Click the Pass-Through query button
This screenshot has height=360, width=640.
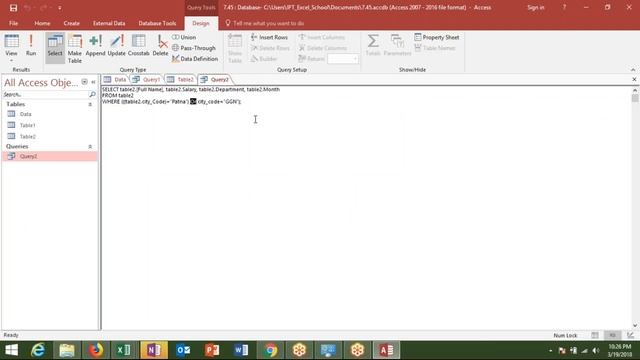(x=194, y=48)
